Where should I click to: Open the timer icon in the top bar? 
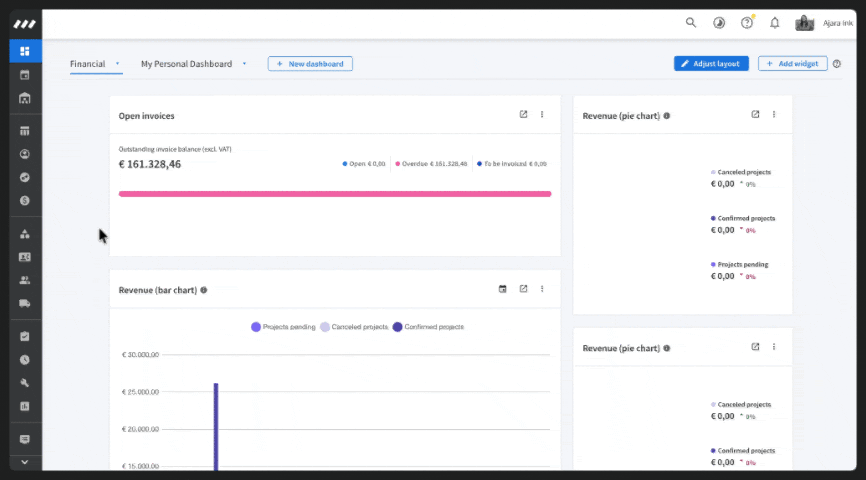pyautogui.click(x=719, y=23)
